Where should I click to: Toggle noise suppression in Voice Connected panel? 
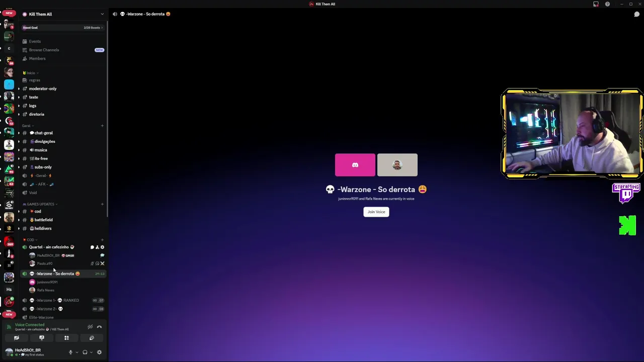point(90,327)
